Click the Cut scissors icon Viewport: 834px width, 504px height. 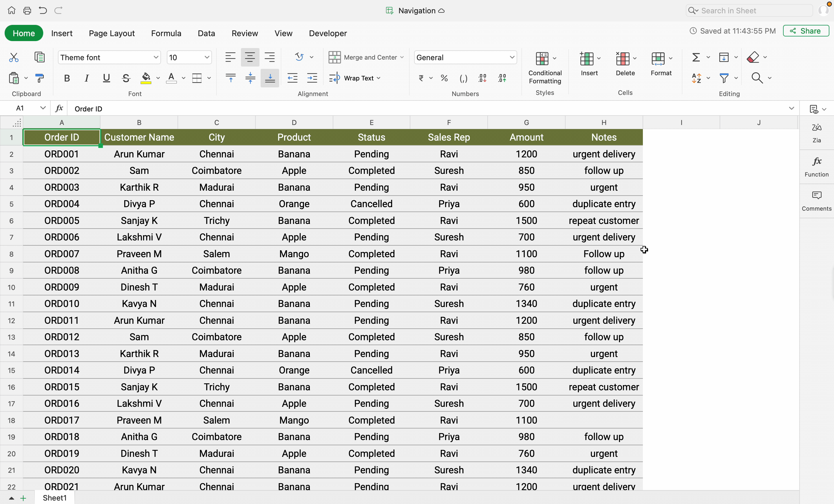tap(14, 57)
